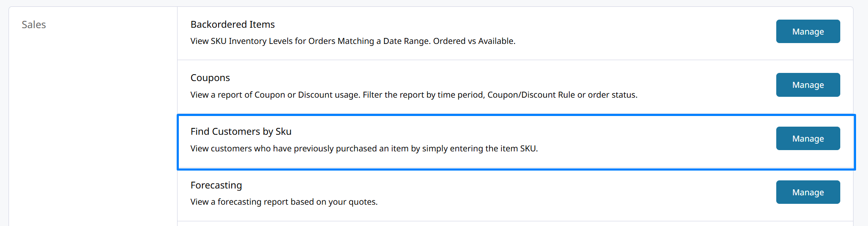The image size is (868, 226).
Task: Click the Coupons heading
Action: click(210, 78)
